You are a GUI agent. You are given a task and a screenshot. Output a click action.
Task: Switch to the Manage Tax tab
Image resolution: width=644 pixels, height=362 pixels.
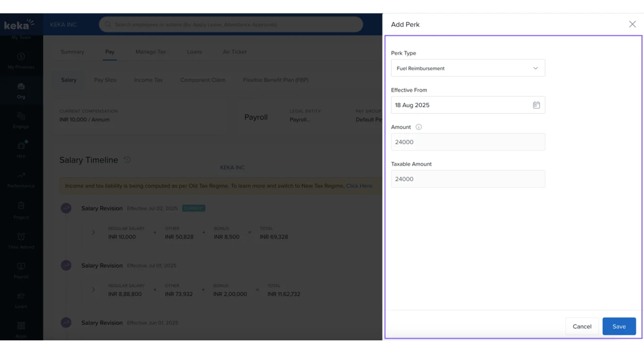point(150,52)
